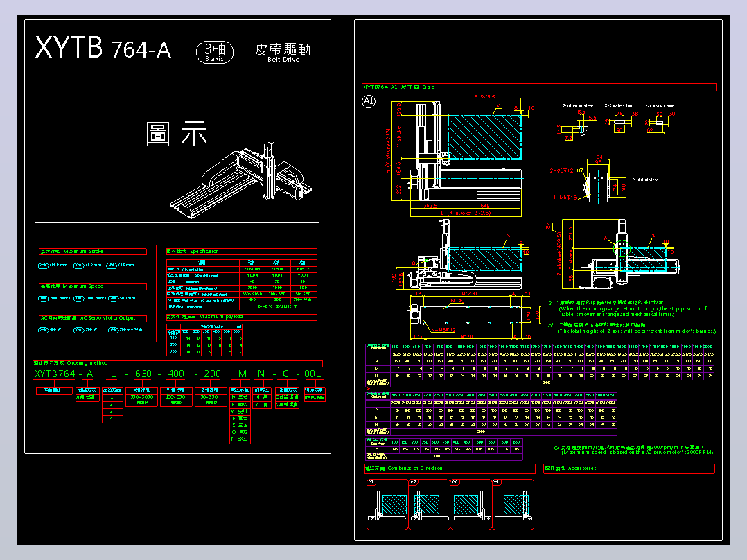747x560 pixels.
Task: Click the "皮帶驅動 Belt Drive" label
Action: pos(283,53)
